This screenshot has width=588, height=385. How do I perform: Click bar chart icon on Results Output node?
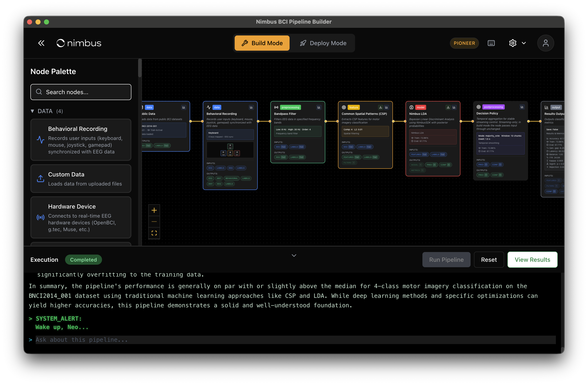[x=546, y=107]
